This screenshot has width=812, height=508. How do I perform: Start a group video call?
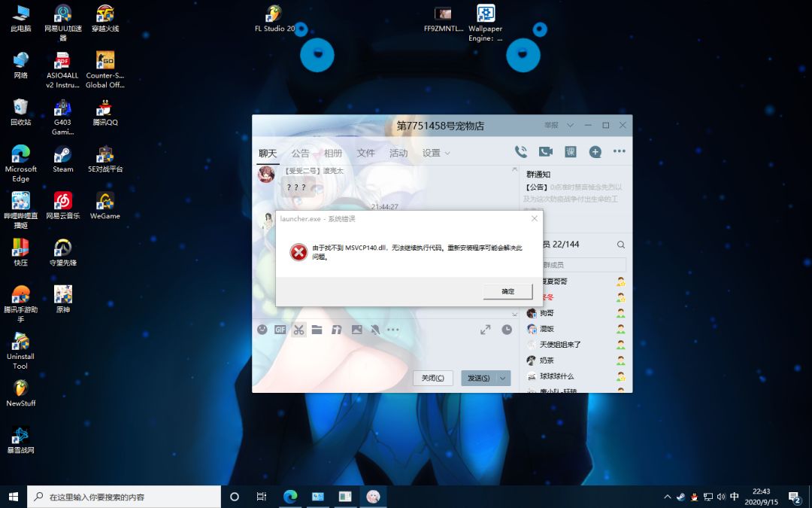click(545, 152)
